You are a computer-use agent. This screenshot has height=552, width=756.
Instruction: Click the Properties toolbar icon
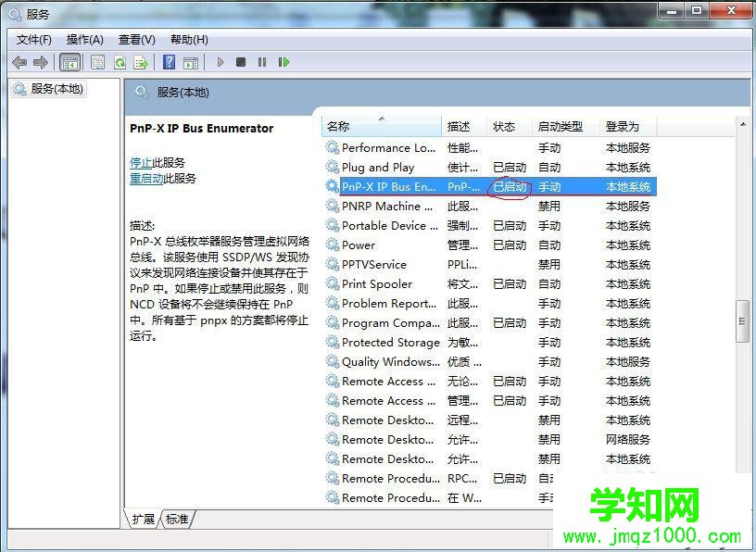(96, 62)
